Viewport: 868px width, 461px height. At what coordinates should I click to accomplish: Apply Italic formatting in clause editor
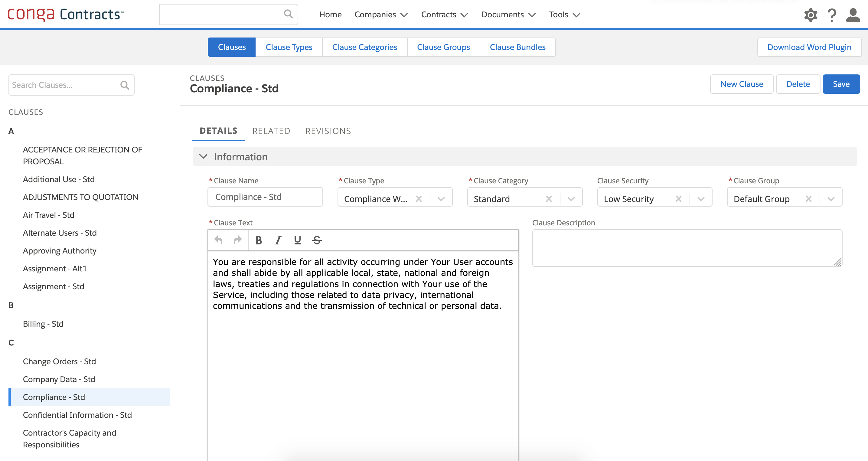[x=278, y=240]
